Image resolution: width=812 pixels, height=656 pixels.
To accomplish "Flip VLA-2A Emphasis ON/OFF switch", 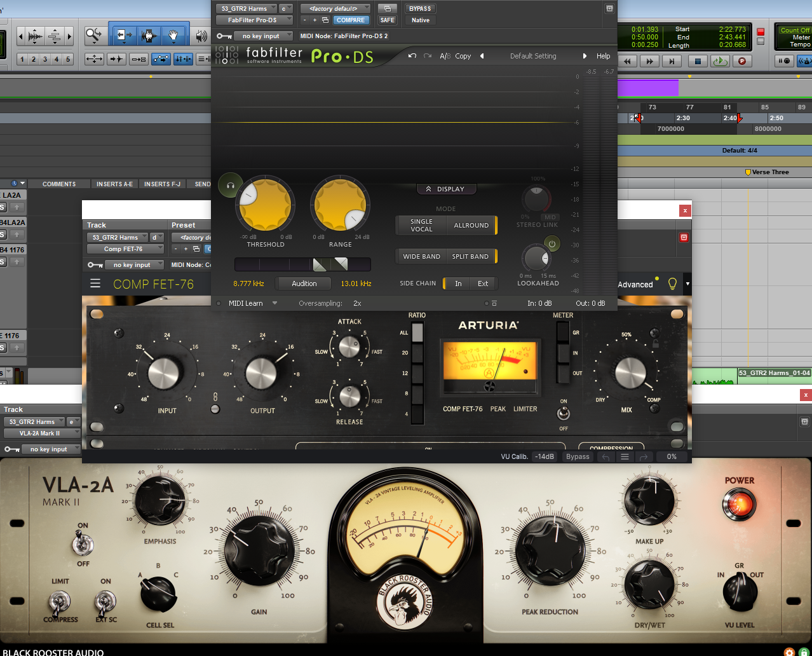I will 83,544.
